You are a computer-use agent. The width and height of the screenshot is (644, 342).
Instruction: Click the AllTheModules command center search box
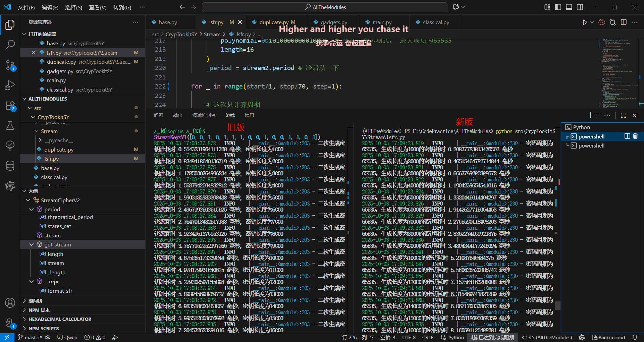click(x=325, y=7)
